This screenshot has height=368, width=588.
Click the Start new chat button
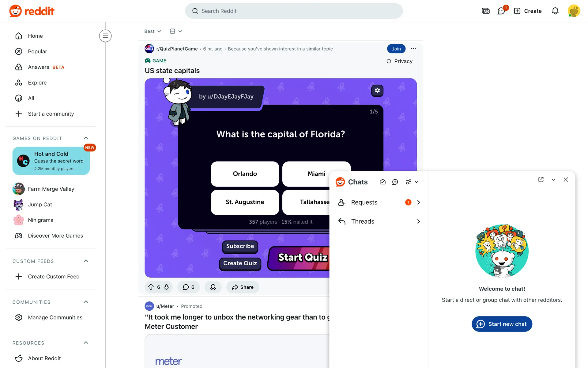coord(502,324)
